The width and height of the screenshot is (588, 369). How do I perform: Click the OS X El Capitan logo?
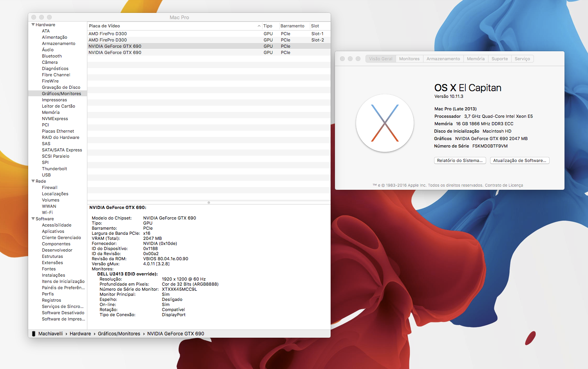point(385,123)
